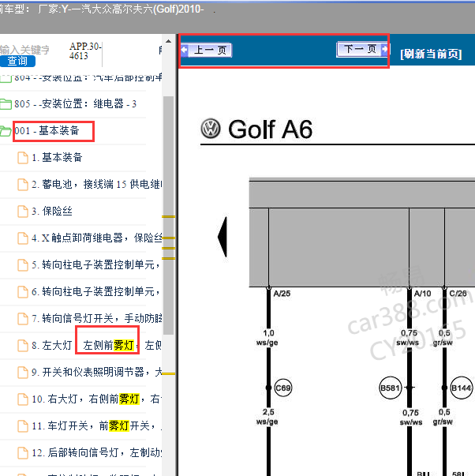Click the C/26 pin label
This screenshot has width=475, height=476.
click(458, 294)
